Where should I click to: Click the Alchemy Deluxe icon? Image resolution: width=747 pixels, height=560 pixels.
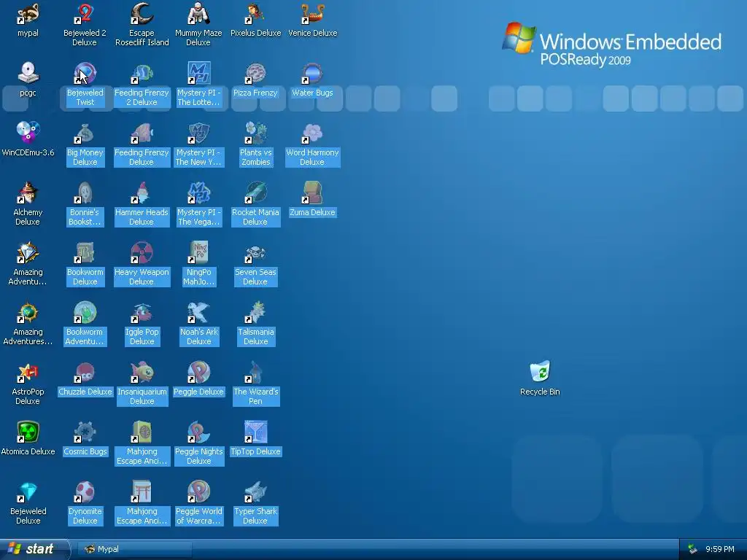[x=28, y=192]
